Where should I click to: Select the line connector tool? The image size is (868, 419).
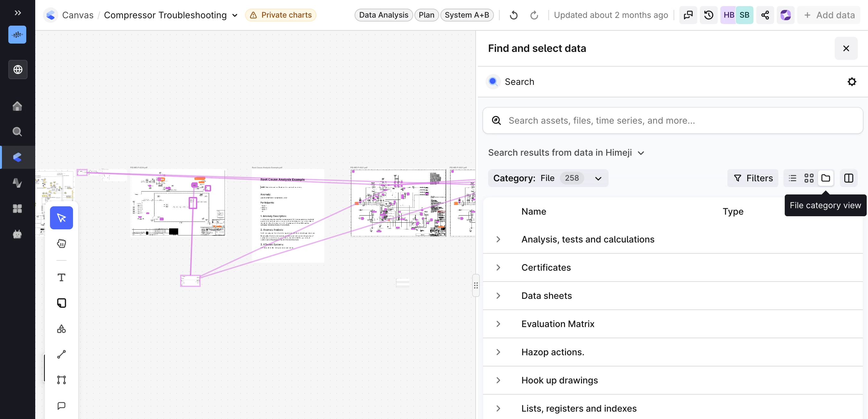coord(61,354)
